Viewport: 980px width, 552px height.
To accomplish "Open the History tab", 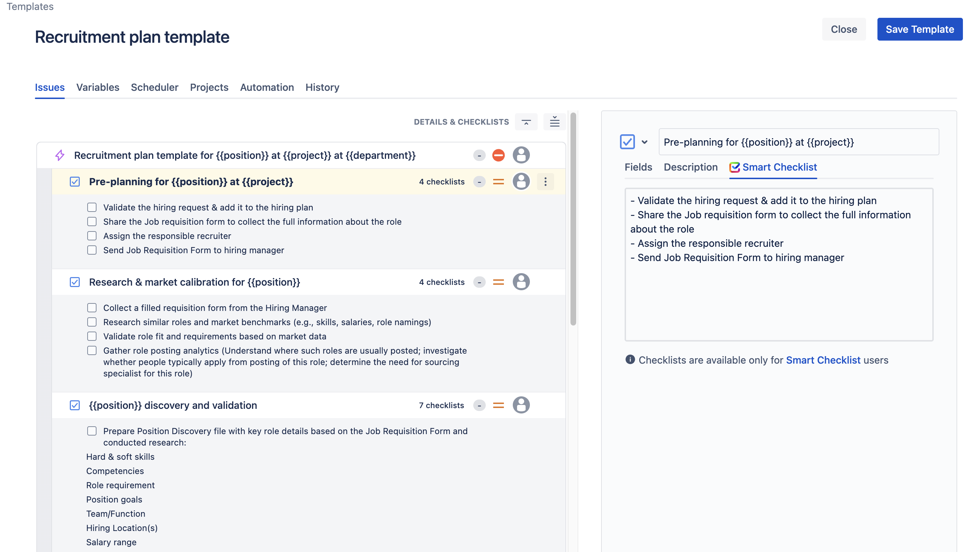I will pos(322,88).
